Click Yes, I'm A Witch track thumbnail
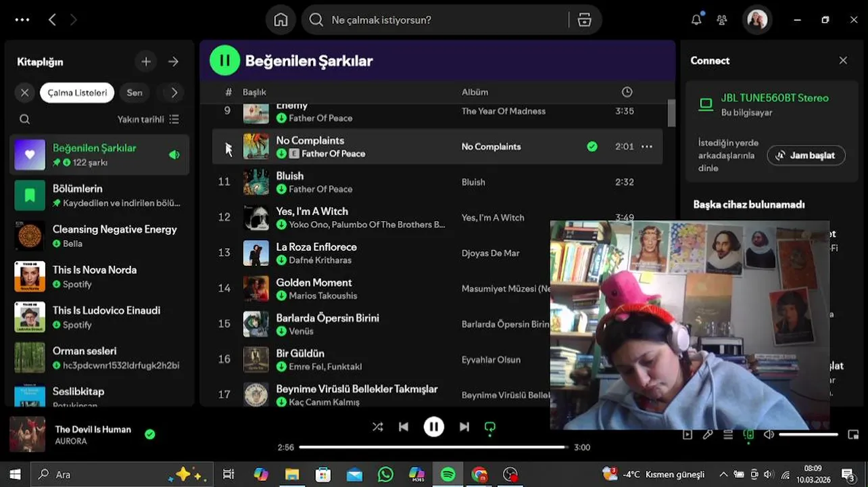 256,217
